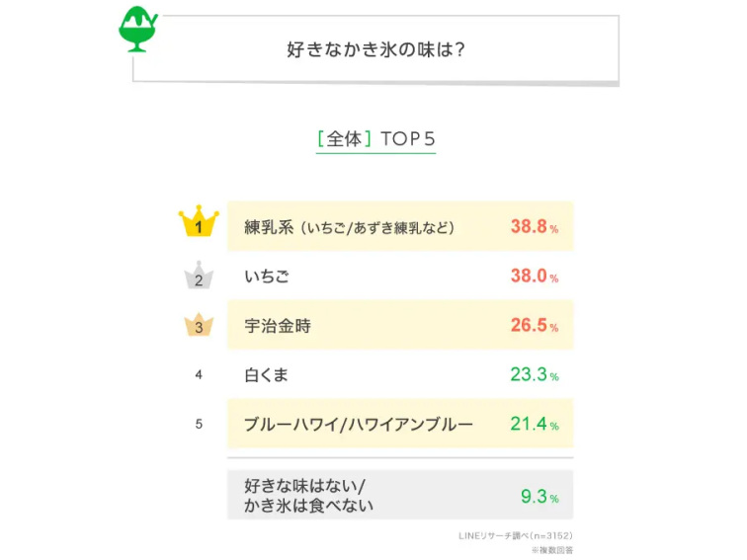This screenshot has width=747, height=560.
Task: Click the rank number 5
Action: tap(199, 424)
